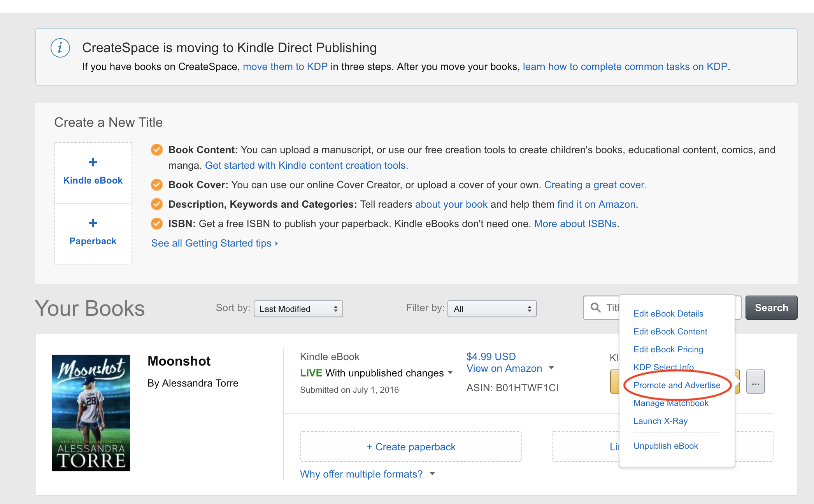The width and height of the screenshot is (814, 504).
Task: Open the Filter by All dropdown
Action: point(492,309)
